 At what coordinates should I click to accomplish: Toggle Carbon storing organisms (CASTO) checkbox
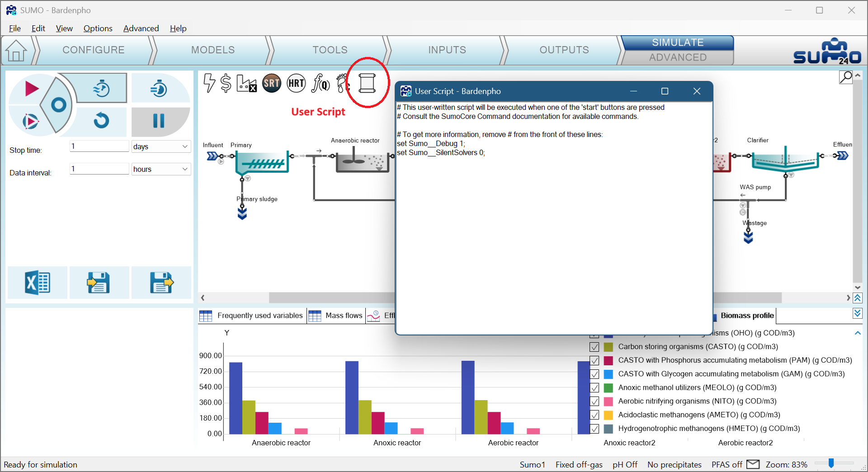coord(594,347)
